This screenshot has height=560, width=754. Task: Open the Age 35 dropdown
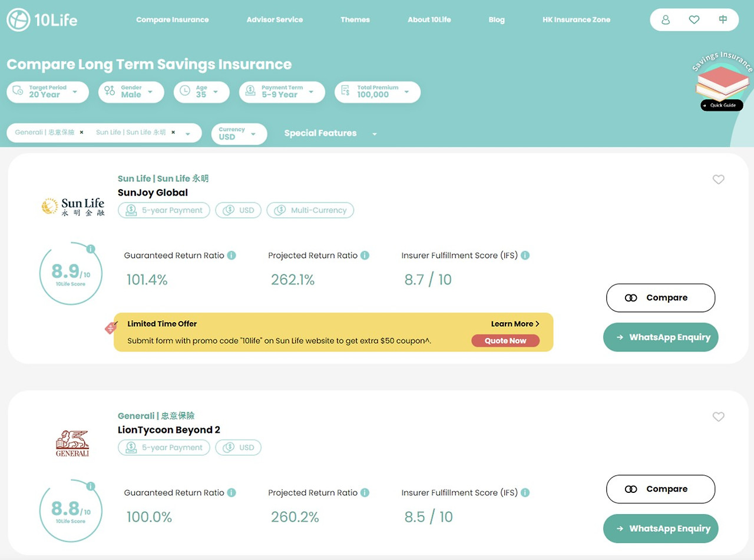pyautogui.click(x=200, y=92)
